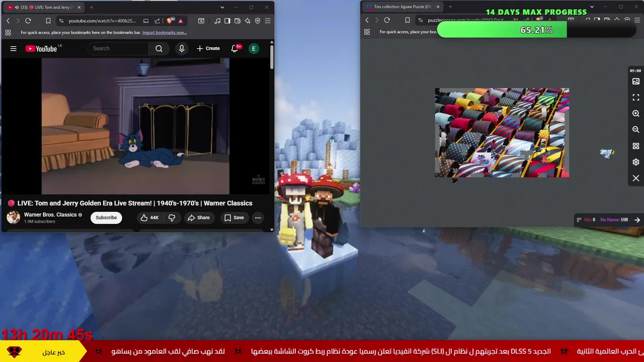Reload the puzzle page
This screenshot has height=362, width=644.
tap(387, 20)
